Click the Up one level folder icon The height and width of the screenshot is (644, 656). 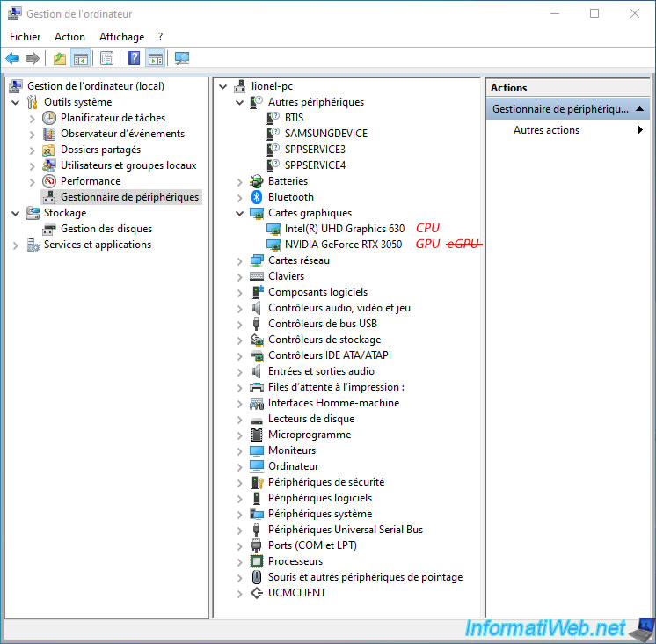pyautogui.click(x=60, y=59)
